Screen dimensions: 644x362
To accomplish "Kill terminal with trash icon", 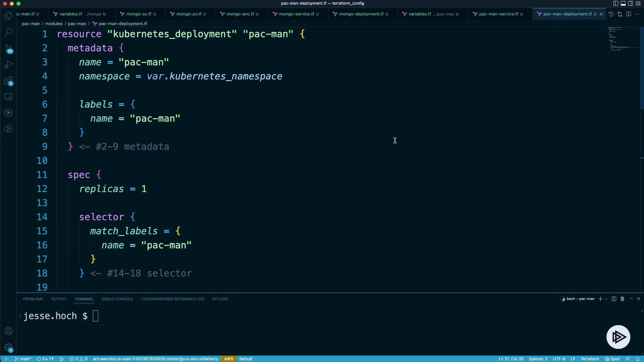I will click(622, 299).
